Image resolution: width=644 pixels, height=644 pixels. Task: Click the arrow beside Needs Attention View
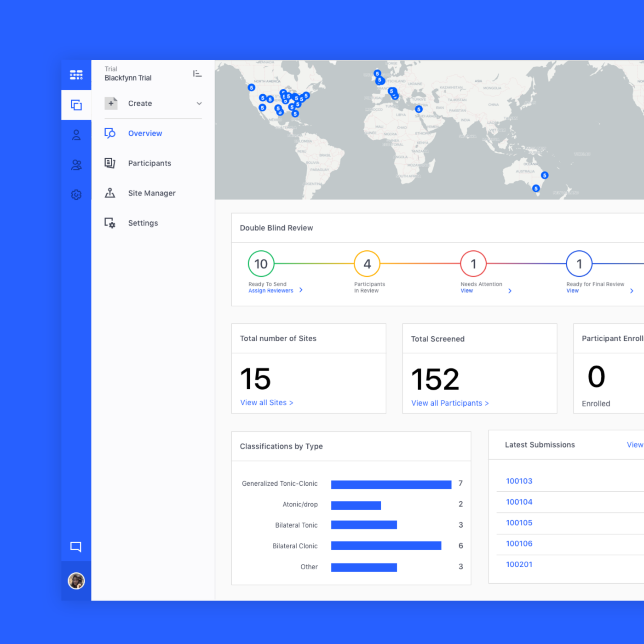[x=510, y=291]
